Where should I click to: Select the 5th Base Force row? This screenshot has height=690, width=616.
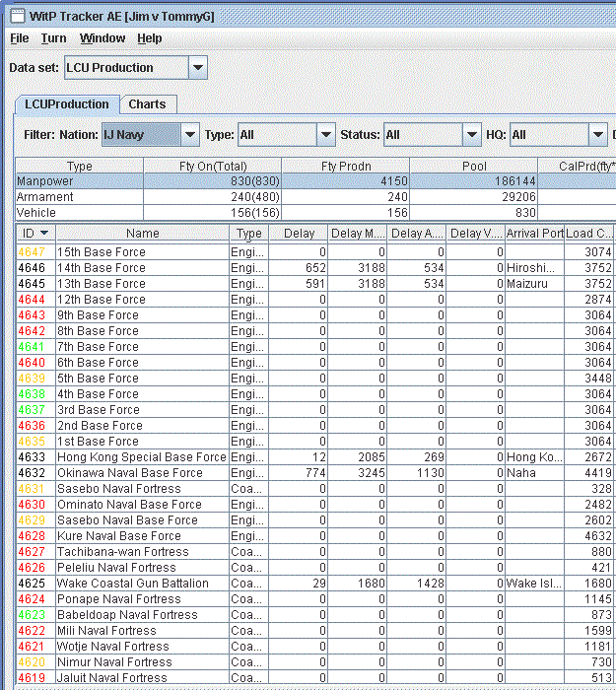tap(316, 378)
